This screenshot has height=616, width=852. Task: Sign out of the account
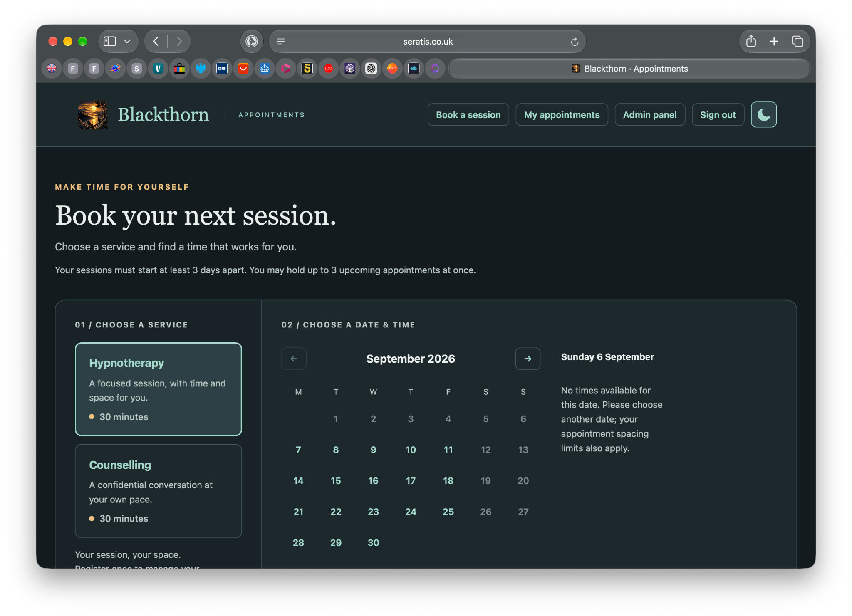pos(718,115)
